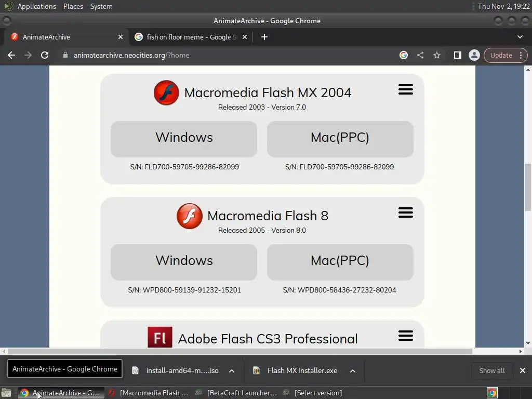Click Chrome icon in the system tray
The width and height of the screenshot is (532, 399).
pyautogui.click(x=493, y=393)
